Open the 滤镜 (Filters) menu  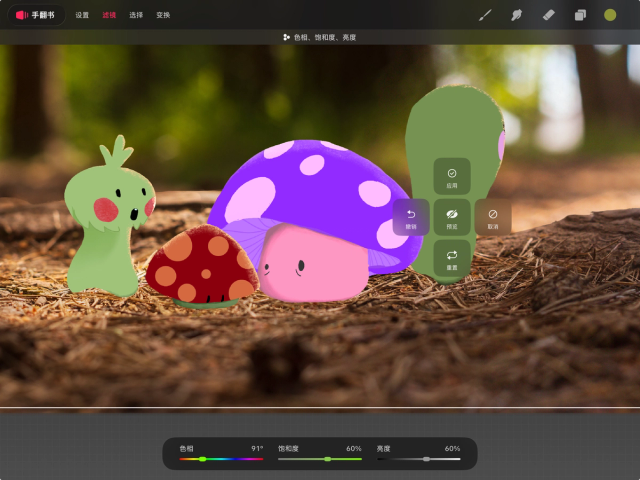pyautogui.click(x=109, y=15)
